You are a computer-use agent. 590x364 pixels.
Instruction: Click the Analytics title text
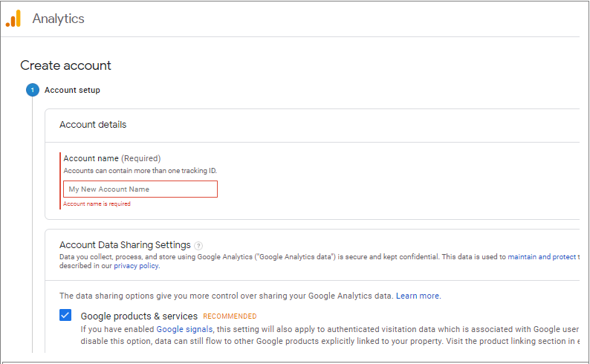pyautogui.click(x=58, y=19)
